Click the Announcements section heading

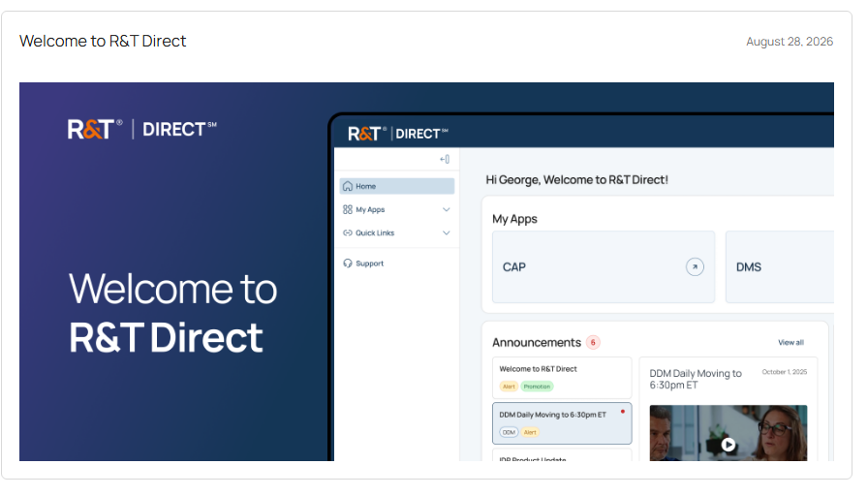point(537,343)
